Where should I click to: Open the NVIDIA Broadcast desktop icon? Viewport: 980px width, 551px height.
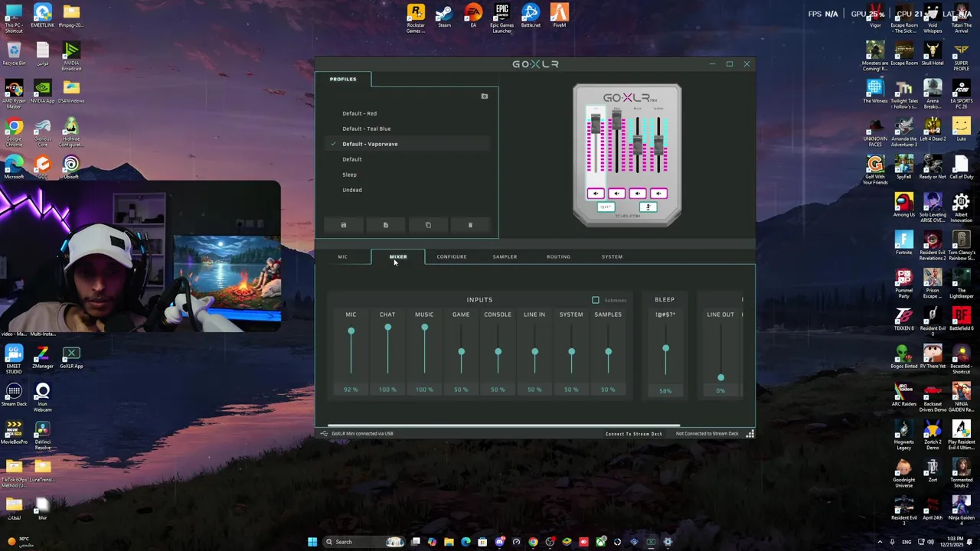click(71, 57)
